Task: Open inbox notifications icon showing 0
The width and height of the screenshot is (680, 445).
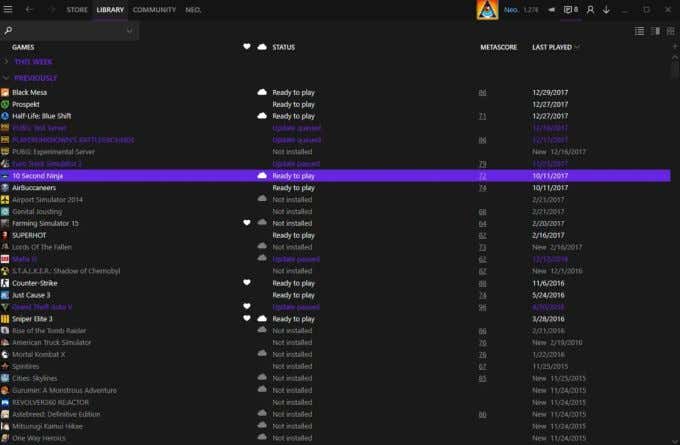Action: point(571,10)
